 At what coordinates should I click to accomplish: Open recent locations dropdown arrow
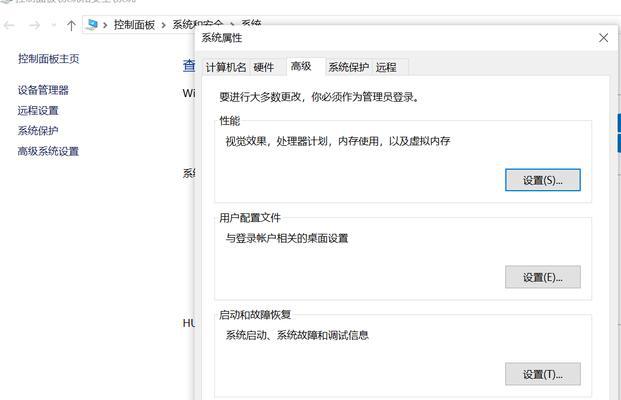pos(54,26)
